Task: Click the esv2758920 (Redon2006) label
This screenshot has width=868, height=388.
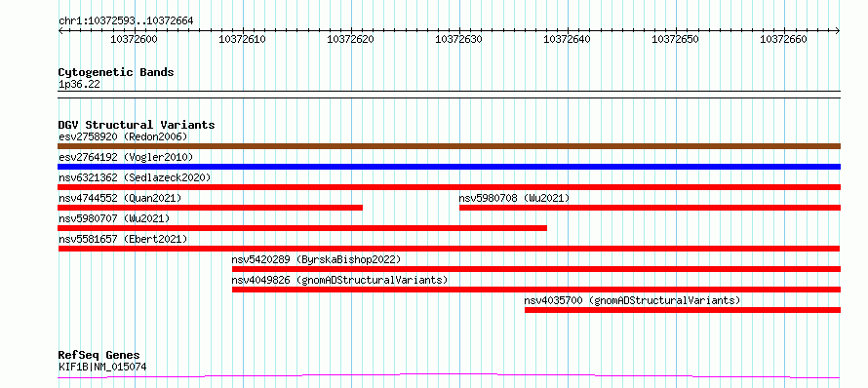Action: click(x=123, y=136)
